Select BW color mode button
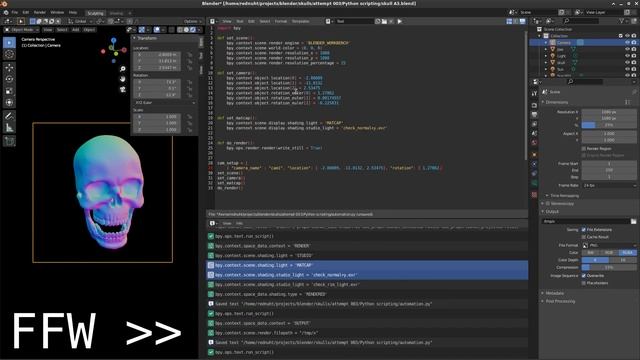This screenshot has height=360, width=640. point(591,253)
